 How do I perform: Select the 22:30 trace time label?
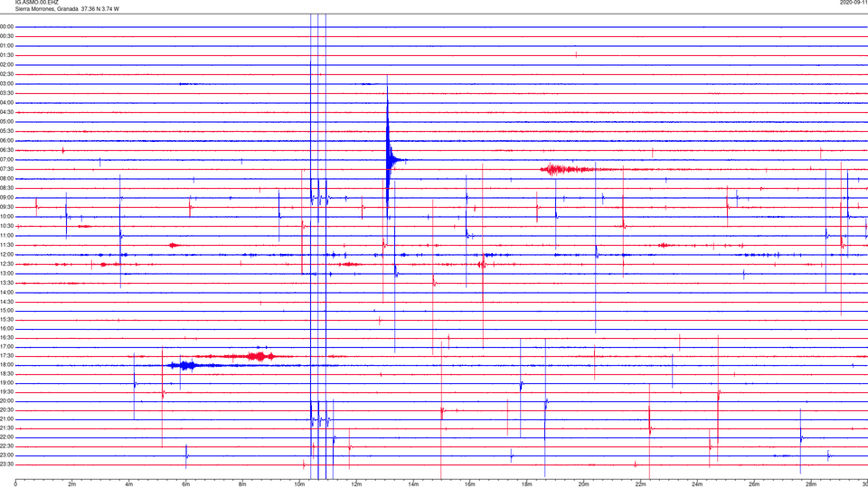tap(6, 446)
